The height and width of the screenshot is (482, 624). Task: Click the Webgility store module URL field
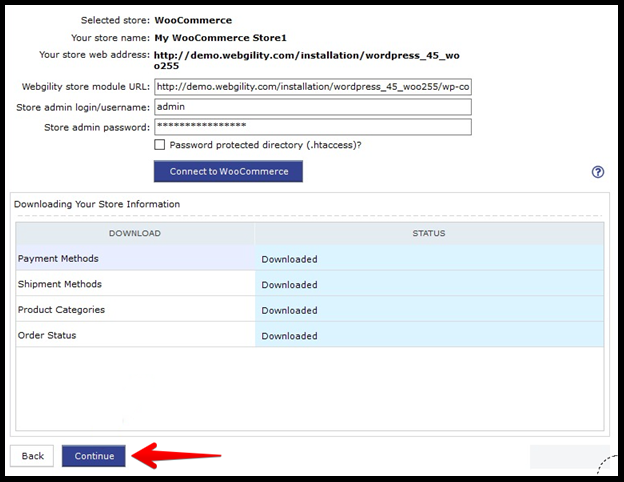312,88
